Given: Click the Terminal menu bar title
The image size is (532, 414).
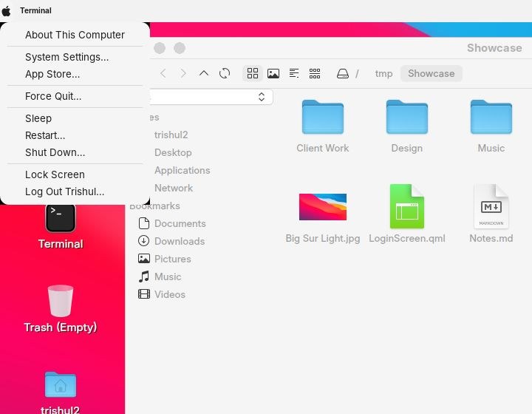Looking at the screenshot, I should tap(35, 10).
